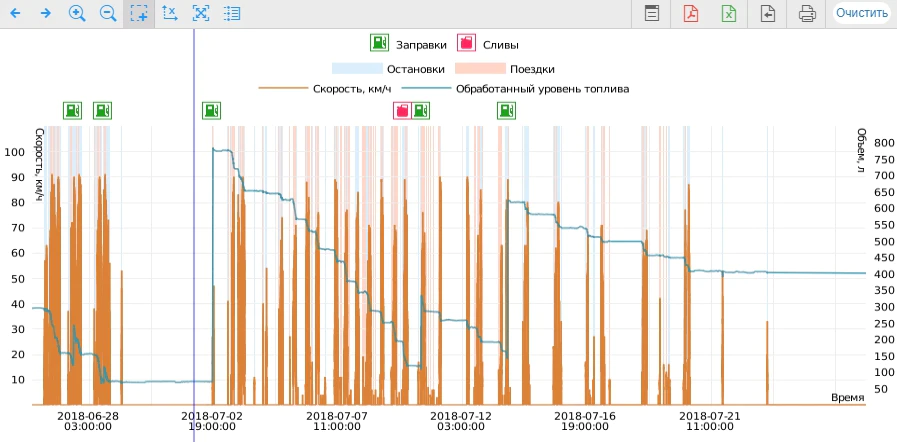Print the chart with printer icon

click(807, 13)
